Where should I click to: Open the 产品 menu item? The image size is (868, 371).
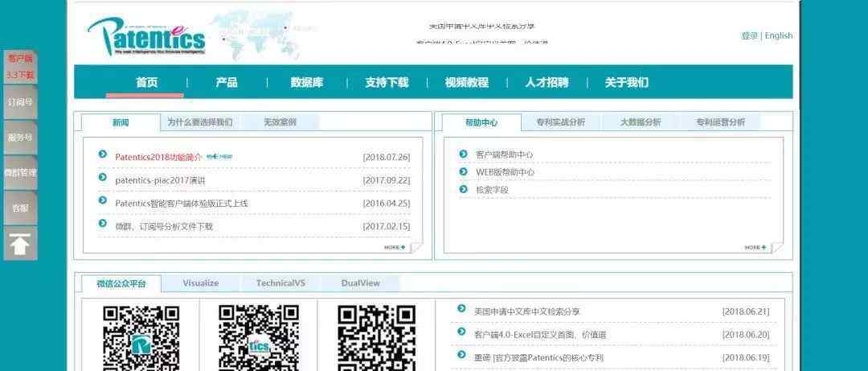tap(227, 82)
